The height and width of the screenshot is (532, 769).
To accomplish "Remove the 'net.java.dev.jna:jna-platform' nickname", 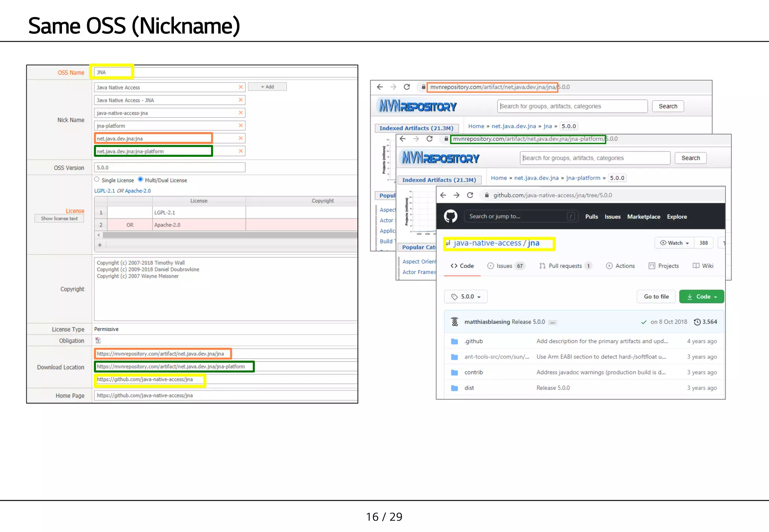I will pos(241,151).
